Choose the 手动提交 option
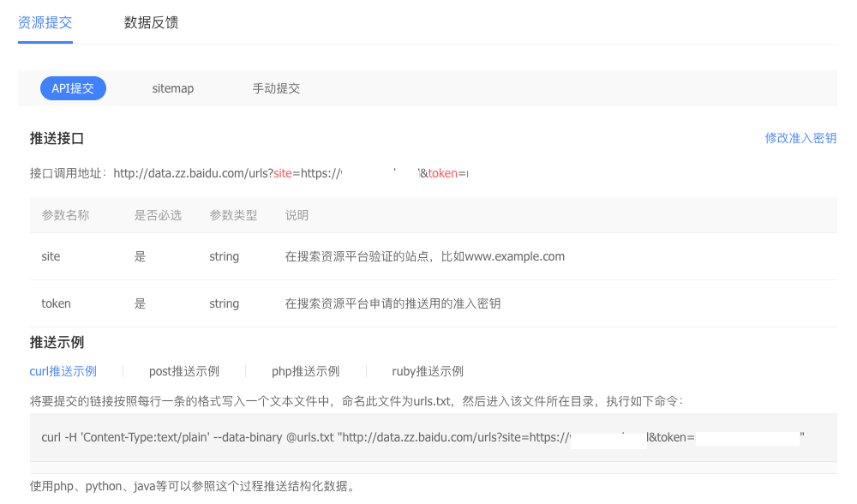Viewport: 857px width, 504px height. pos(276,88)
